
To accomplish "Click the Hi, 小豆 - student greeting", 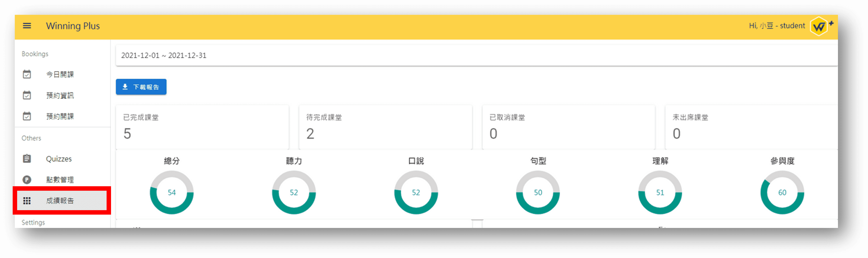I will tap(777, 26).
